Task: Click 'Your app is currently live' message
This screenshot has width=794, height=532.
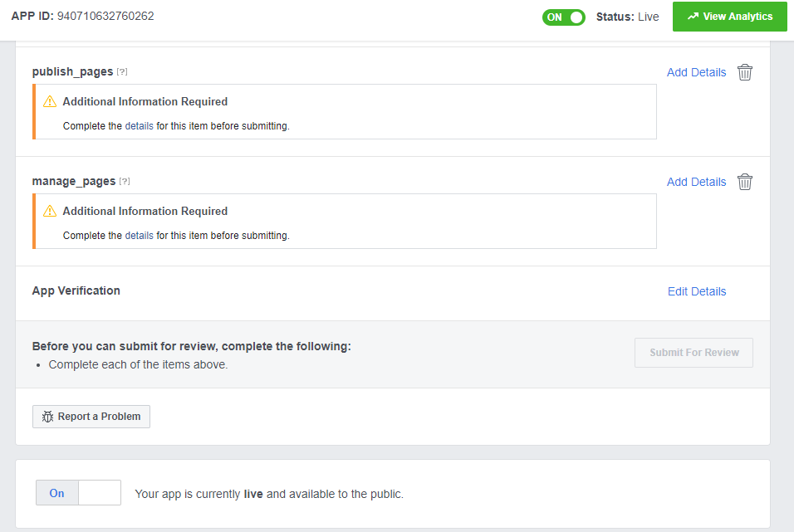Action: coord(269,494)
